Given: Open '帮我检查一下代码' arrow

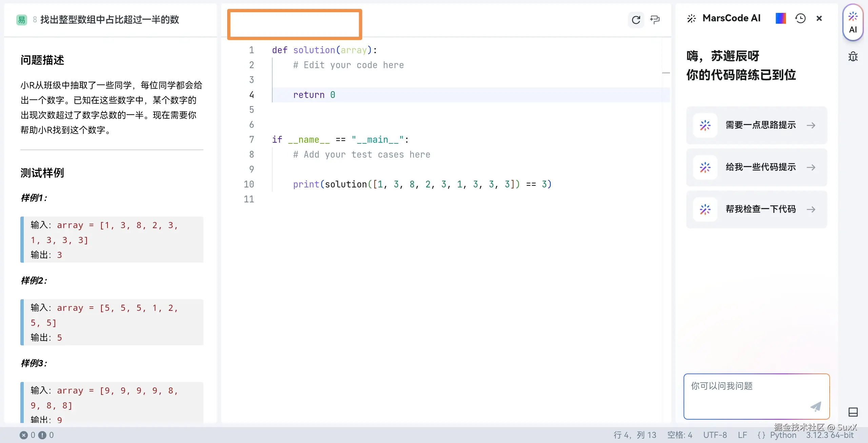Looking at the screenshot, I should (811, 209).
